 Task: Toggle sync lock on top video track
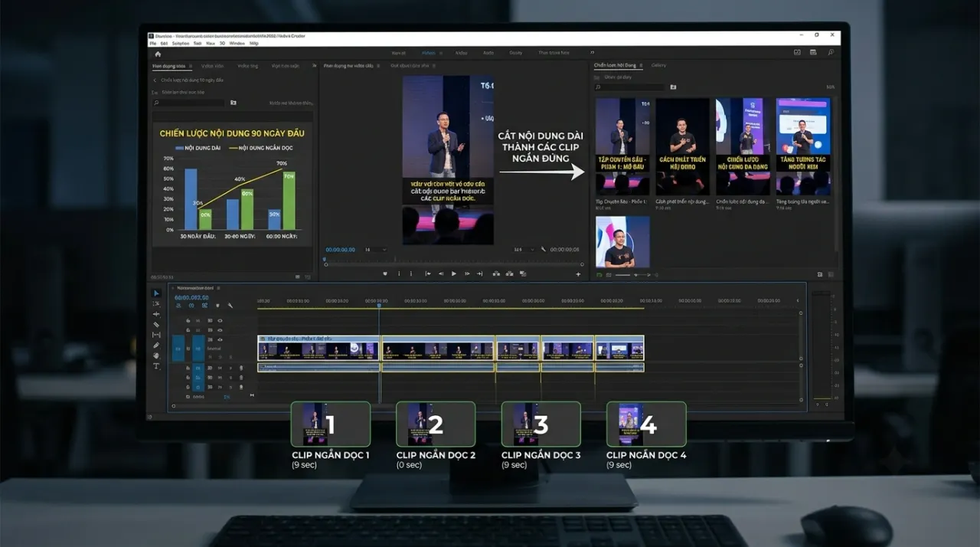[210, 320]
